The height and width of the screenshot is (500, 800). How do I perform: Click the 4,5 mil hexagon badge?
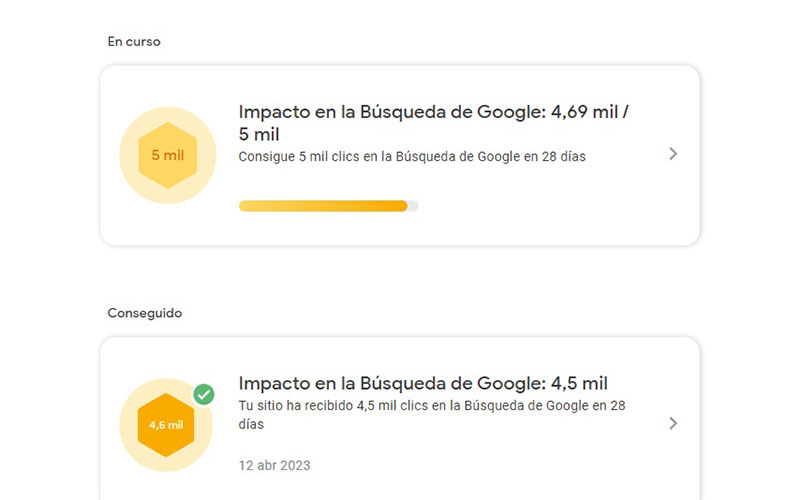click(x=166, y=424)
